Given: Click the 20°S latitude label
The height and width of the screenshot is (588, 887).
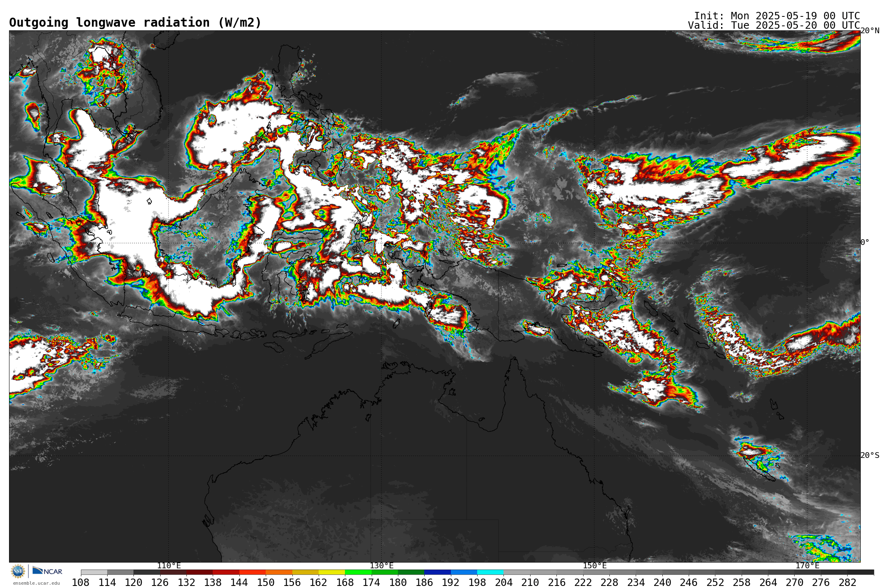Looking at the screenshot, I should point(870,455).
